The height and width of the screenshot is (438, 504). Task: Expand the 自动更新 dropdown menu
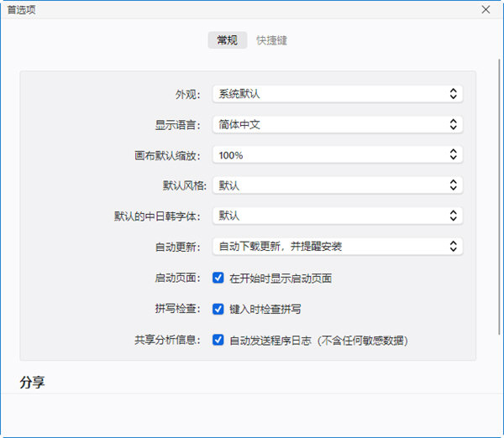click(336, 246)
